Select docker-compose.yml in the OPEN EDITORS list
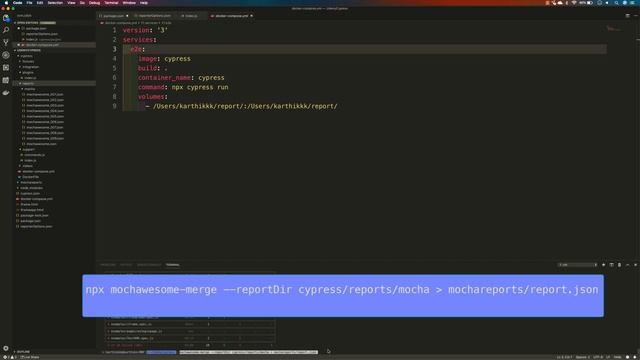Image resolution: width=640 pixels, height=360 pixels. [42, 45]
